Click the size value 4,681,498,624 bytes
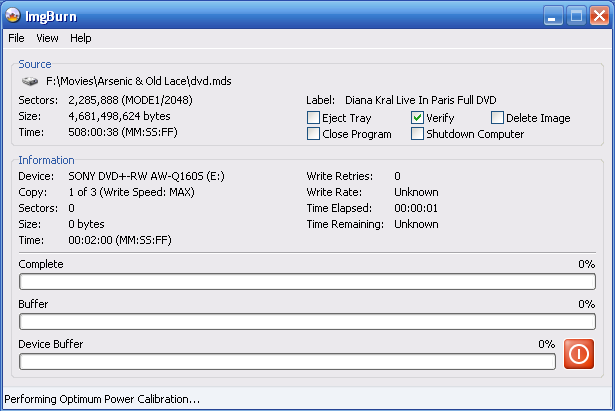 (x=119, y=116)
